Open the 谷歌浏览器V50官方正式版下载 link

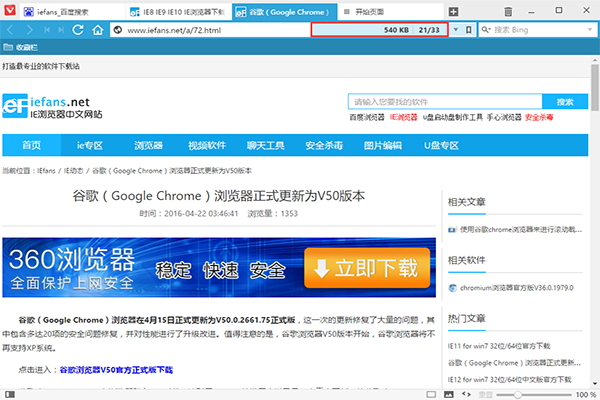(x=116, y=370)
